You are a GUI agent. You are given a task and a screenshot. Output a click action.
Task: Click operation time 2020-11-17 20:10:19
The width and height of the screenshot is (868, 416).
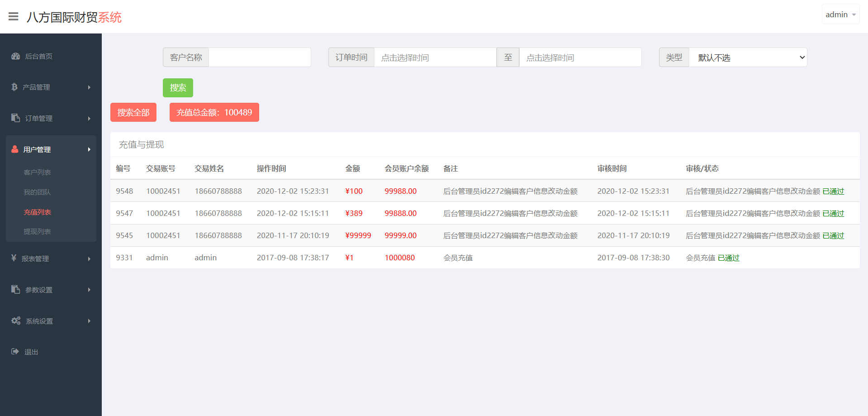[293, 235]
